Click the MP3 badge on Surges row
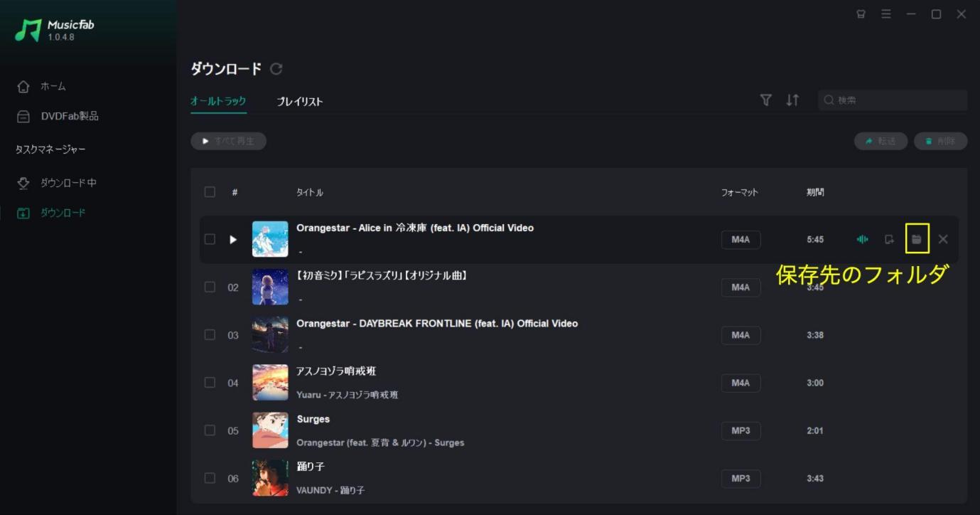This screenshot has height=515, width=980. pyautogui.click(x=741, y=430)
